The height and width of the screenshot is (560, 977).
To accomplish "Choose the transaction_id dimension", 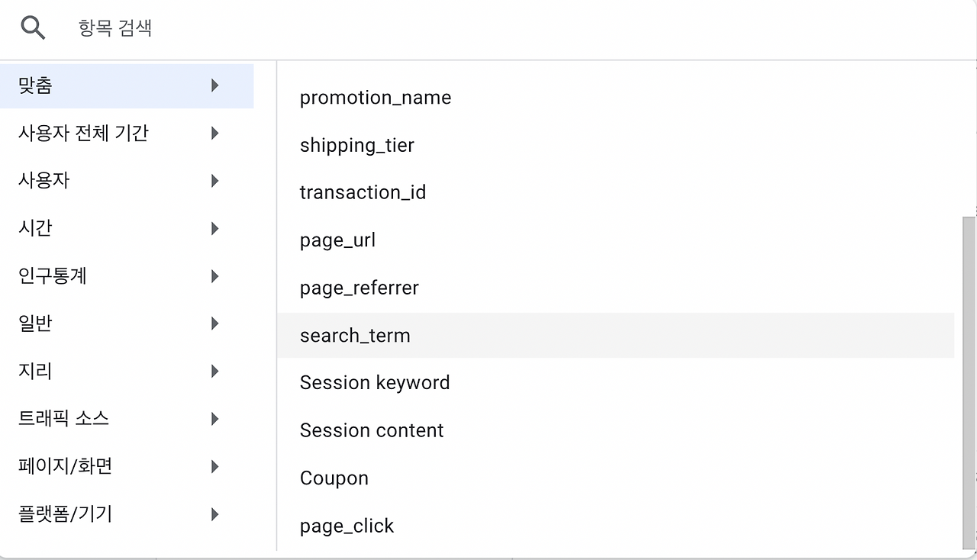I will [x=363, y=192].
